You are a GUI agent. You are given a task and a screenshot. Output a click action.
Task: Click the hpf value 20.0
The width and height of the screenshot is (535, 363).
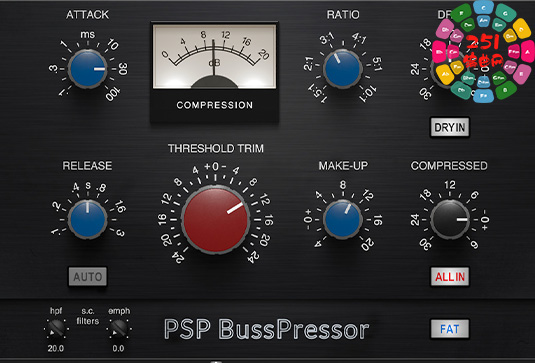coord(56,348)
